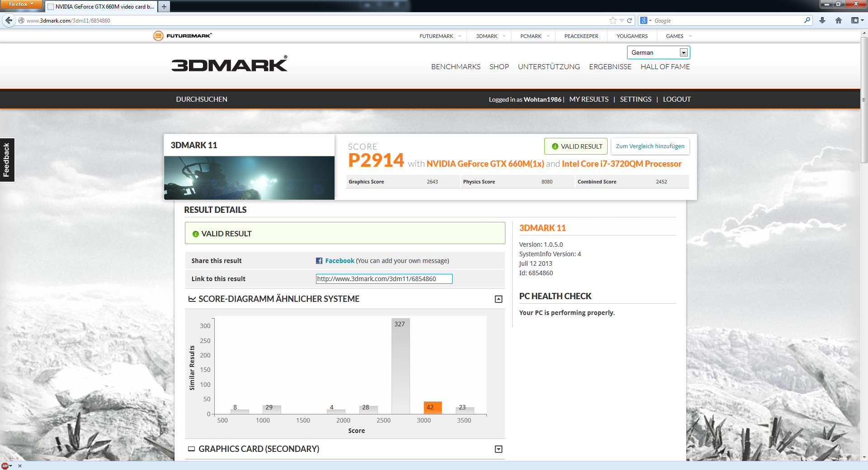Click Zum Vergleich hinzufügen button
Viewport: 868px width, 470px height.
point(650,146)
